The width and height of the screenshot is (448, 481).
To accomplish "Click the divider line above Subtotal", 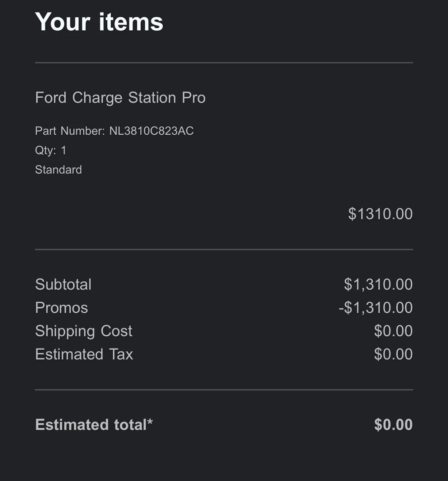I will [224, 250].
